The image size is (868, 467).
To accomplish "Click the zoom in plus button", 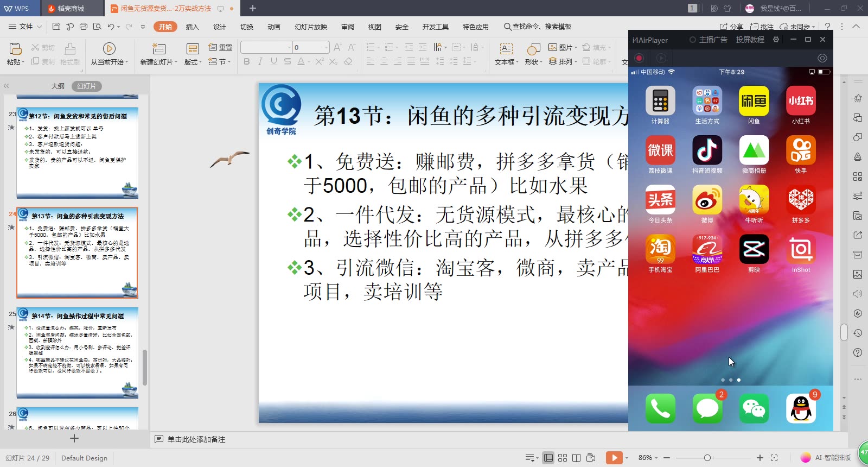I will click(x=760, y=458).
